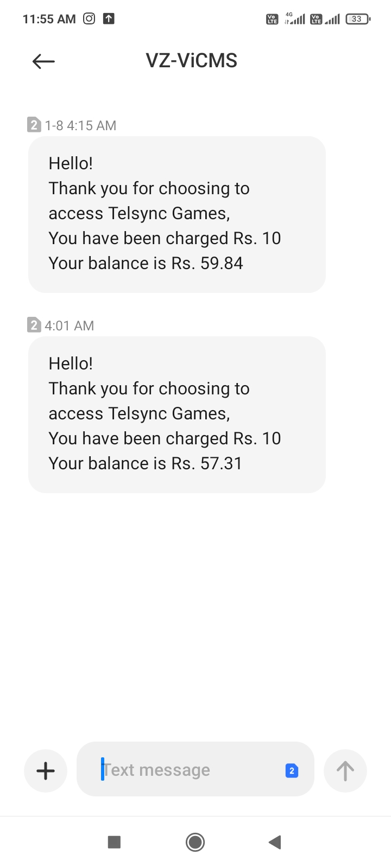Tap the 1-8 4:15 AM timestamp
This screenshot has height=868, width=391.
[x=80, y=126]
